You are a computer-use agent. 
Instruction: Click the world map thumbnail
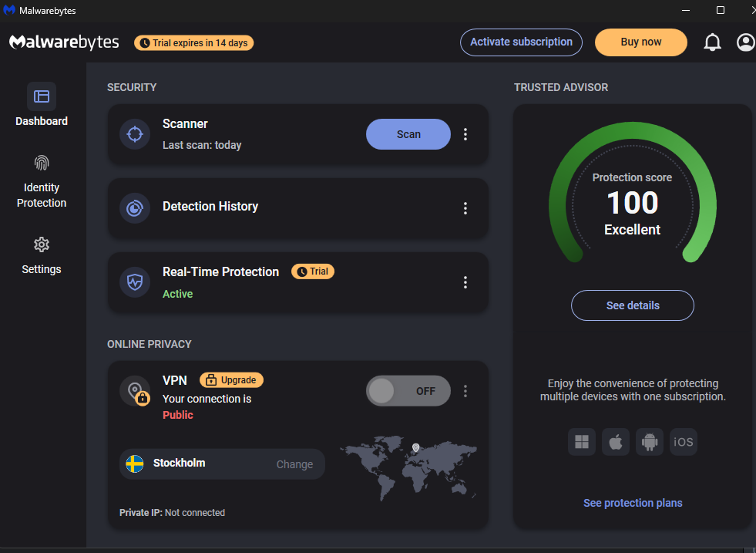click(409, 467)
